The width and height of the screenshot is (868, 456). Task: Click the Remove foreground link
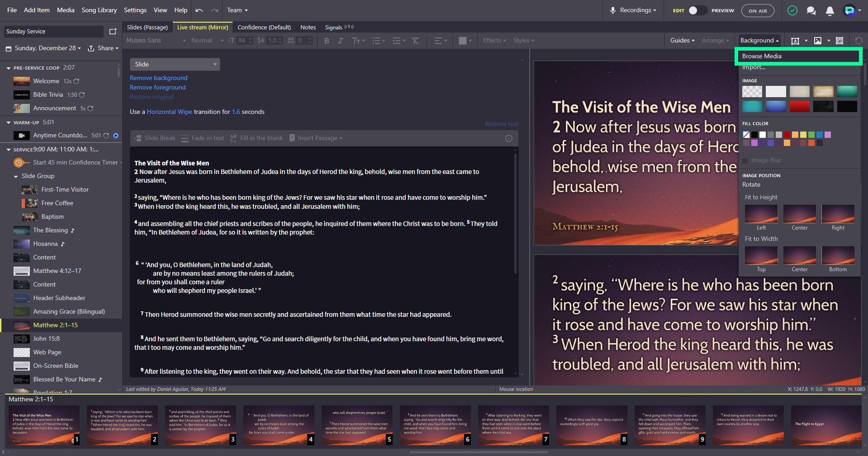point(157,87)
